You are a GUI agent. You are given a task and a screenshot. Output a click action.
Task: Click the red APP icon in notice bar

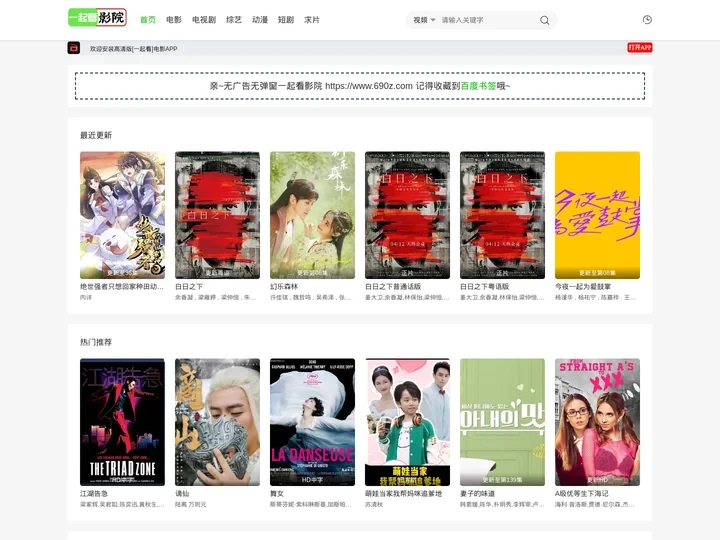pyautogui.click(x=74, y=48)
